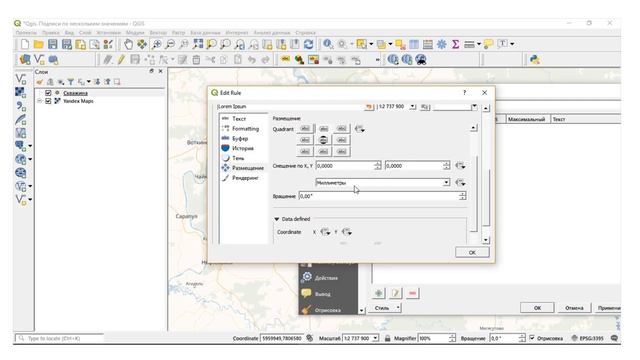Click the EPSG:3395 projection indicator
The height and width of the screenshot is (360, 640).
(587, 338)
